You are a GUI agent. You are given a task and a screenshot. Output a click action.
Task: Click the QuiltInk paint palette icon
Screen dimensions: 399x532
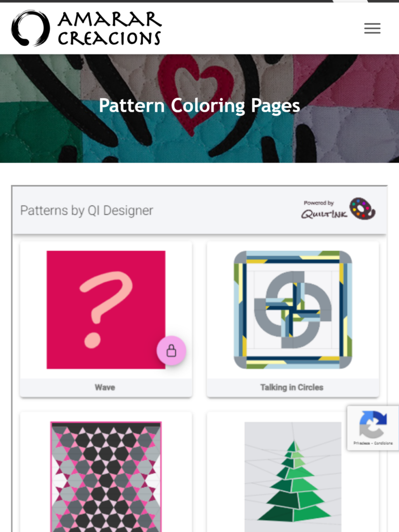(362, 209)
